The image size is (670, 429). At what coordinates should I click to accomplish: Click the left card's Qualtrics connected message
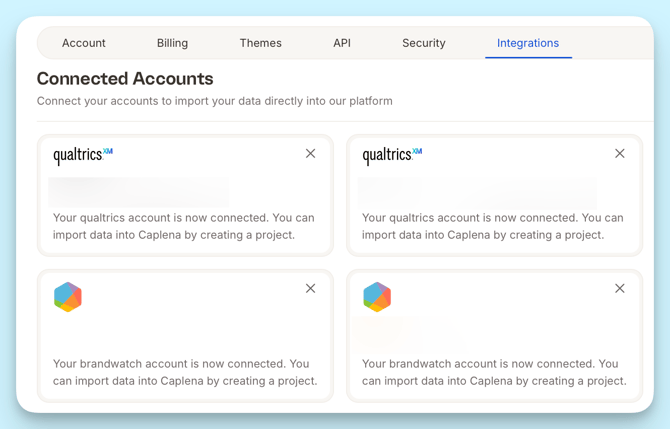[184, 226]
